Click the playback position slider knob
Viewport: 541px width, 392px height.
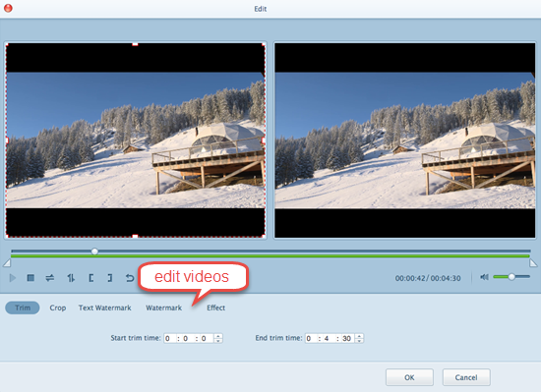94,252
